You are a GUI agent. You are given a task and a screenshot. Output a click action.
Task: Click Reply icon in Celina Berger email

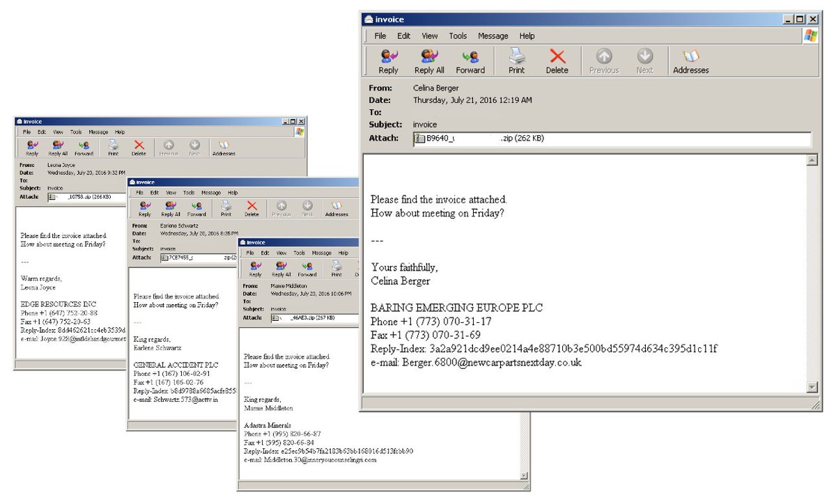(388, 61)
